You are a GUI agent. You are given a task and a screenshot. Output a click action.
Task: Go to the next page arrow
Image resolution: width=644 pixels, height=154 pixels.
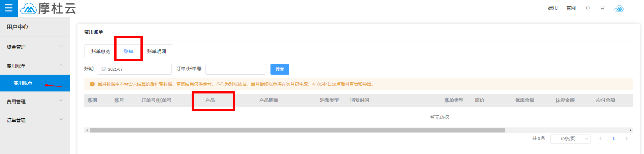coord(626,139)
